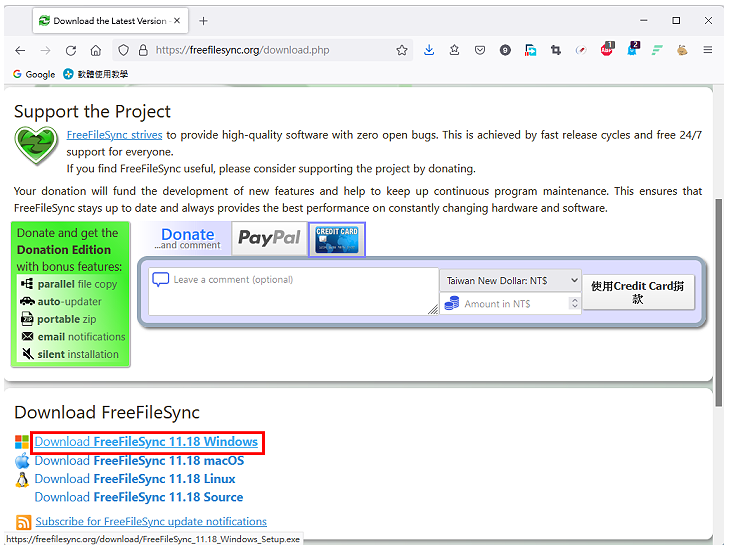Viewport: 729px width, 554px height.
Task: Click the shield tracking protection icon
Action: pos(123,50)
